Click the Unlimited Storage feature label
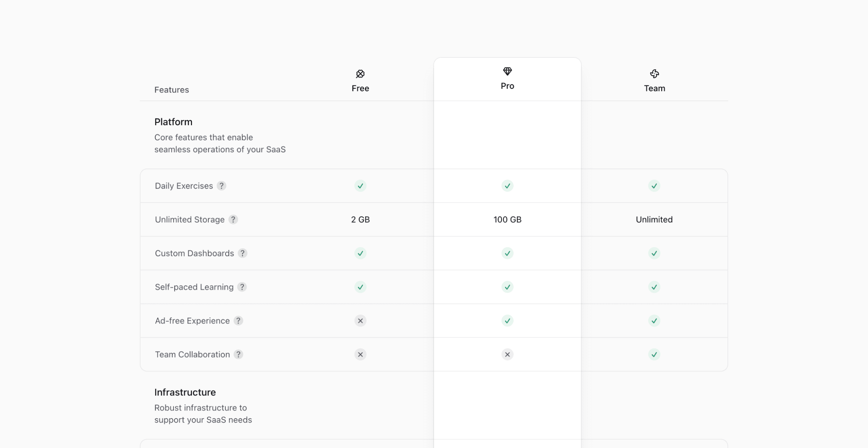This screenshot has height=448, width=868. 189,219
